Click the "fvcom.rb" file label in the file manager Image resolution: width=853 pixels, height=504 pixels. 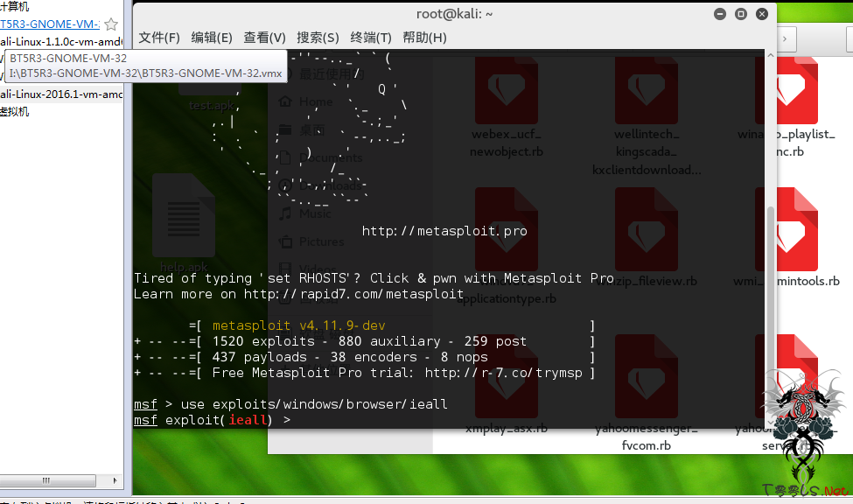(x=647, y=445)
